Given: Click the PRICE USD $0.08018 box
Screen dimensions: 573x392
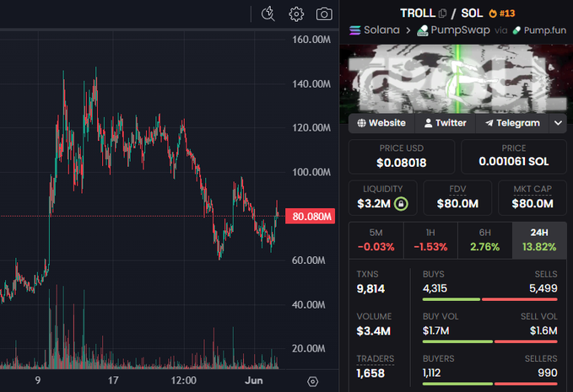Looking at the screenshot, I should (x=402, y=156).
